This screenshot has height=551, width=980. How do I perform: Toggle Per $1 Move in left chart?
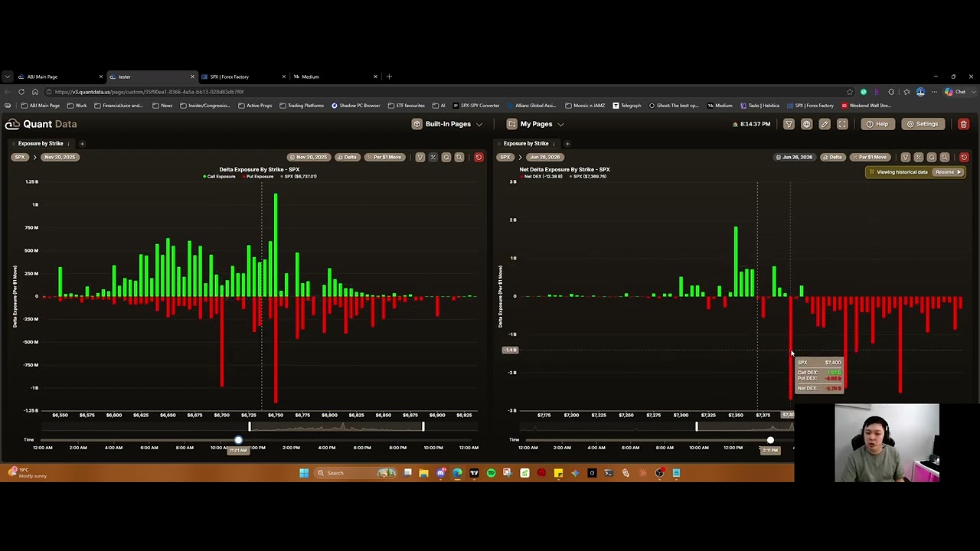(x=384, y=157)
